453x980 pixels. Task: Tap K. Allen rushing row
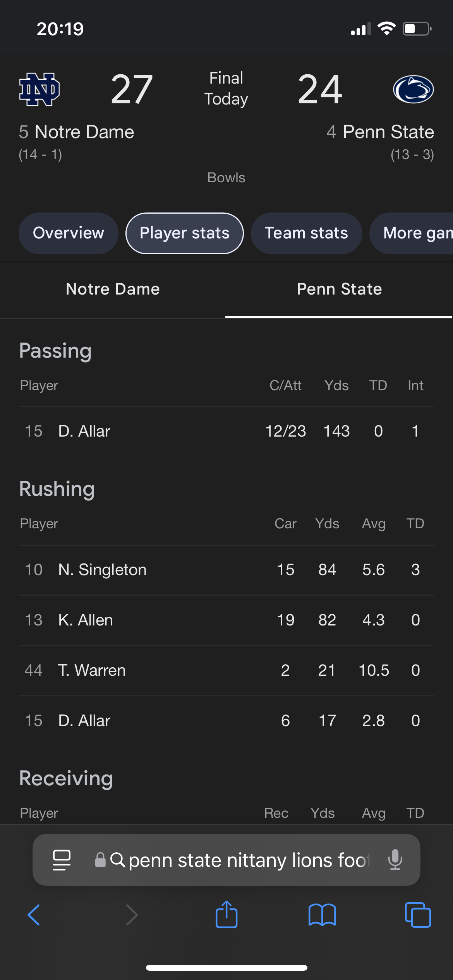pyautogui.click(x=86, y=620)
